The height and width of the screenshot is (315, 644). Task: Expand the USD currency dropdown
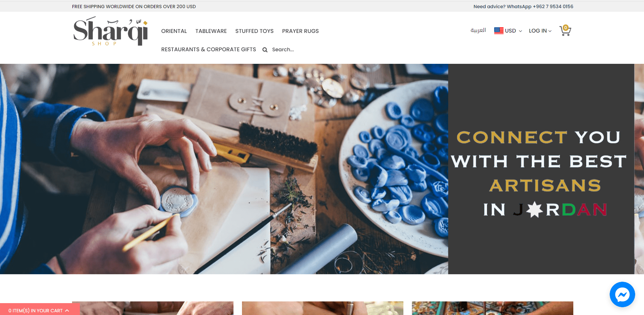[x=508, y=31]
